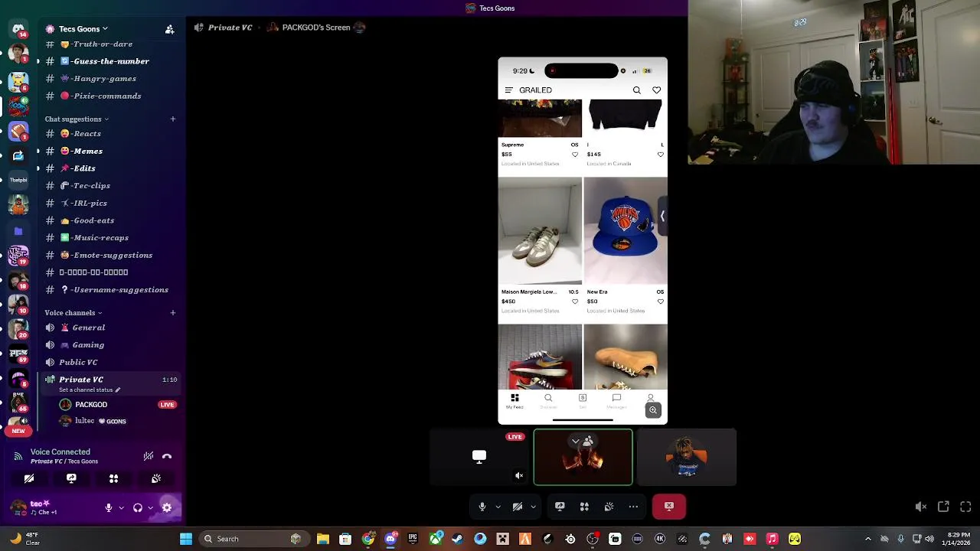Click the Grailed search magnifier icon
Viewport: 980px width, 551px height.
click(637, 90)
